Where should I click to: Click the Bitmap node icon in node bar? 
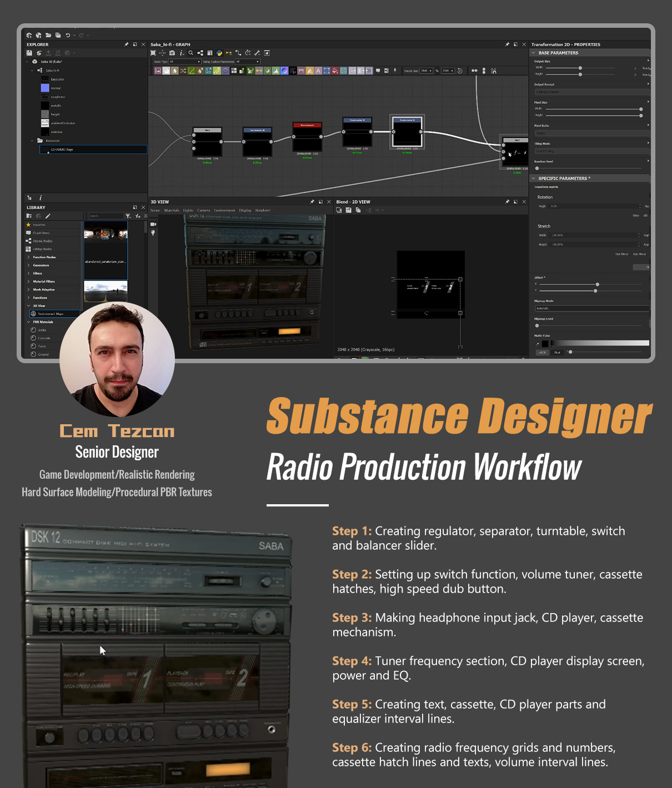pos(158,71)
